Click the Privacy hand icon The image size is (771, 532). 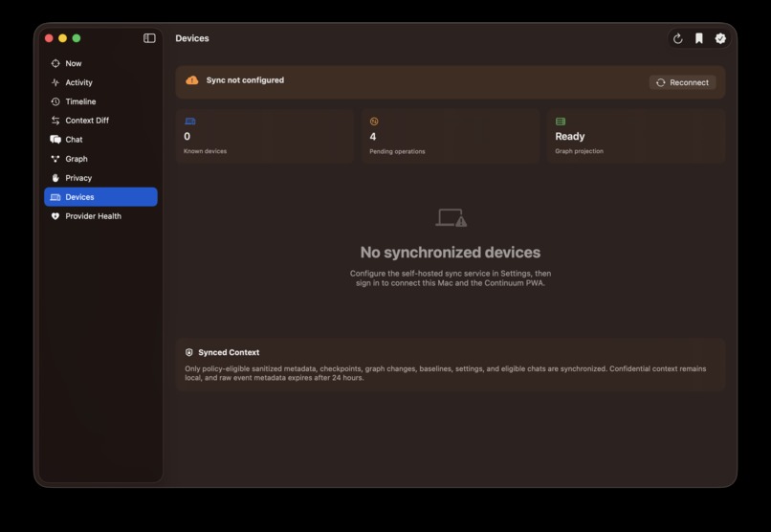coord(55,178)
